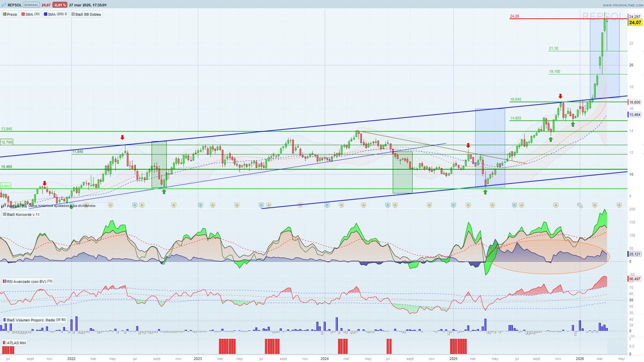This screenshot has height=362, width=644.
Task: Open the RSI Avanzado (con BV) panel label
Action: pyautogui.click(x=27, y=281)
